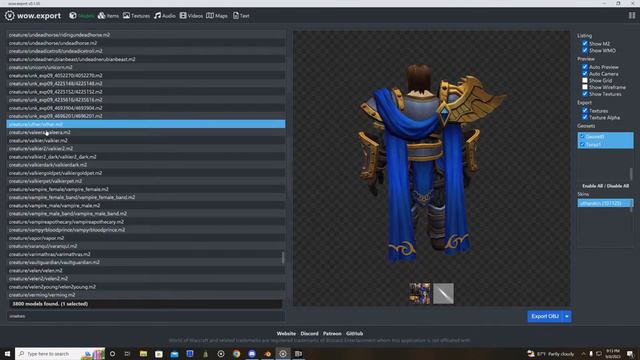The width and height of the screenshot is (640, 360).
Task: Enable Show Grid
Action: tap(585, 80)
